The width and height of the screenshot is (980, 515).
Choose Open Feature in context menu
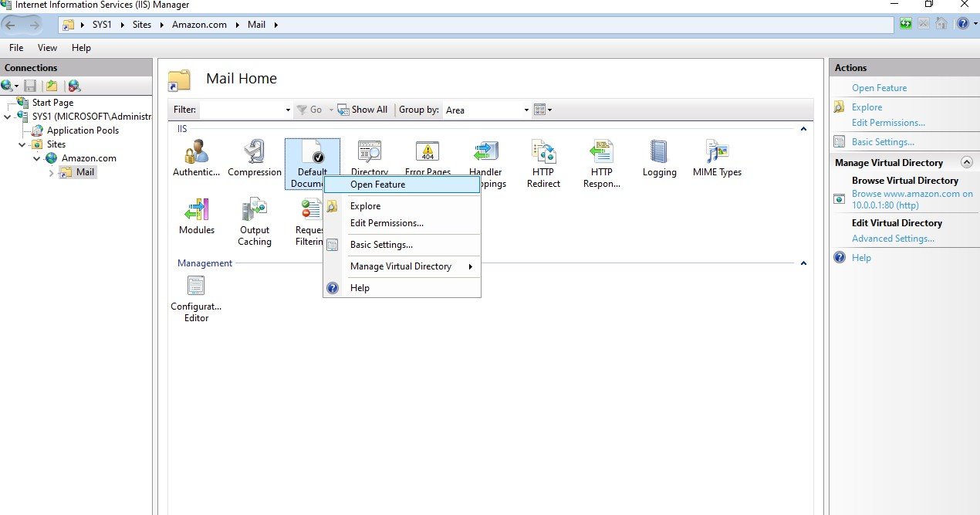pyautogui.click(x=402, y=185)
